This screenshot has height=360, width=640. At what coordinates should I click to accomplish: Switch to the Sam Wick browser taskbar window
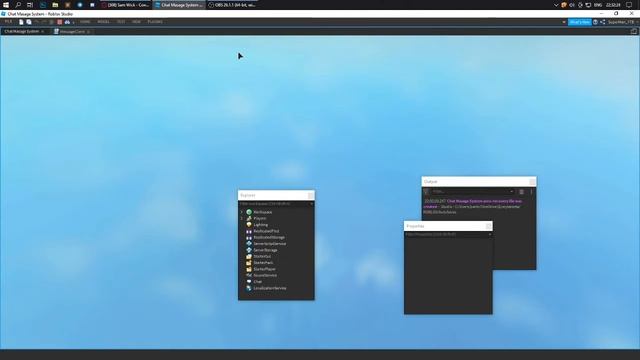(x=125, y=5)
